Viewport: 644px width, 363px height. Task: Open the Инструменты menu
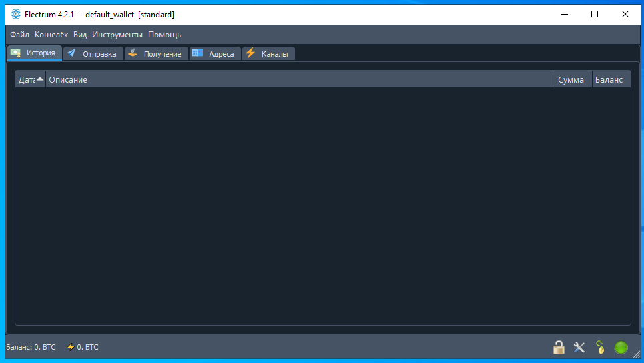coord(117,35)
